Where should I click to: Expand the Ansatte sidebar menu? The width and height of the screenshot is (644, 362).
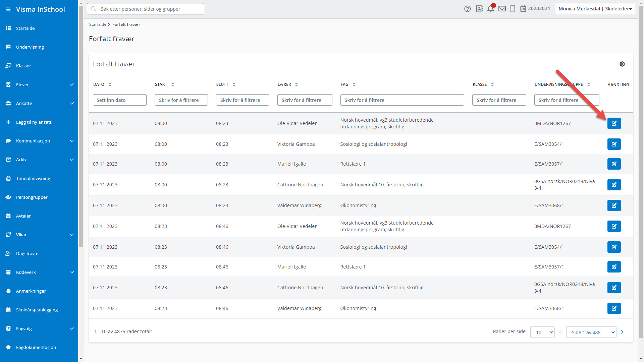point(39,103)
